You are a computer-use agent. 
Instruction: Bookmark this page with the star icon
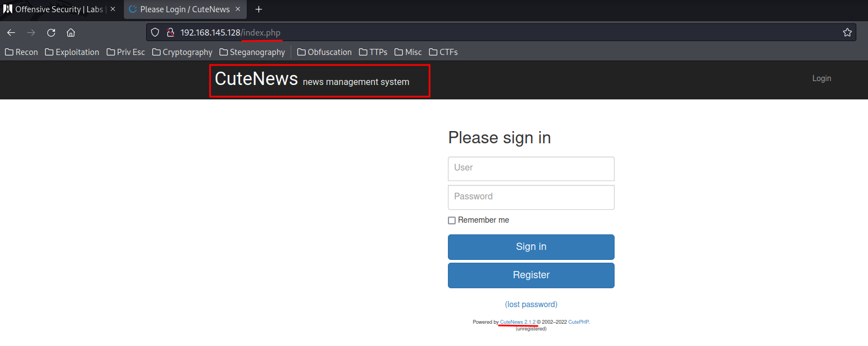coord(847,33)
